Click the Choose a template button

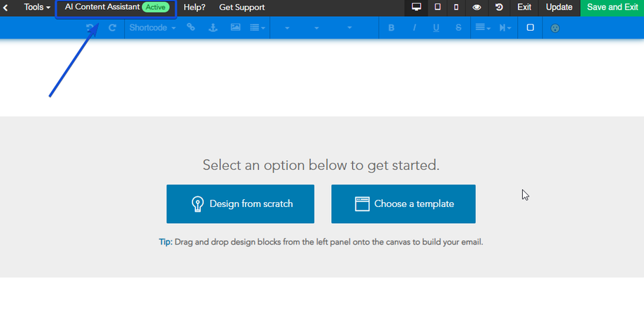tap(403, 204)
